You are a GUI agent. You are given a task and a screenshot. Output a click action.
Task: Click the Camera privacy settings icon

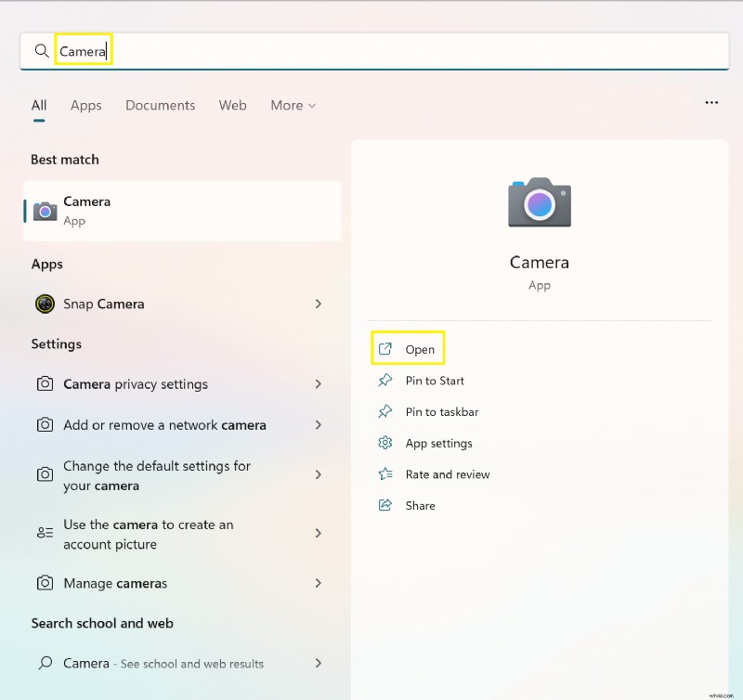tap(45, 383)
